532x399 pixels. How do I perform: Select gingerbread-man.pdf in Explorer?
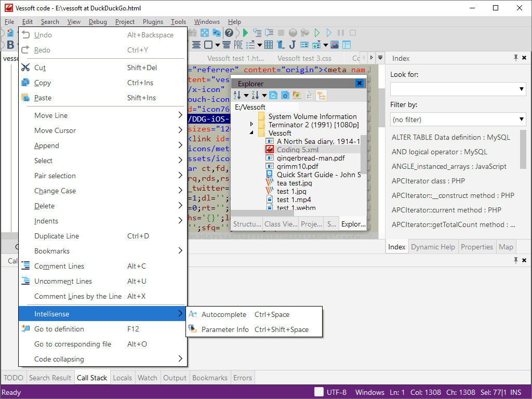tap(311, 158)
